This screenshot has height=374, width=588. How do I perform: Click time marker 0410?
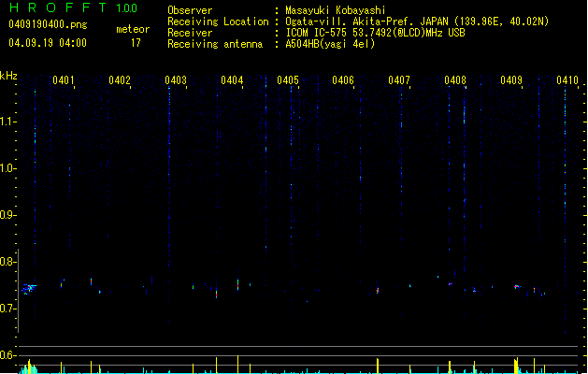pos(567,80)
